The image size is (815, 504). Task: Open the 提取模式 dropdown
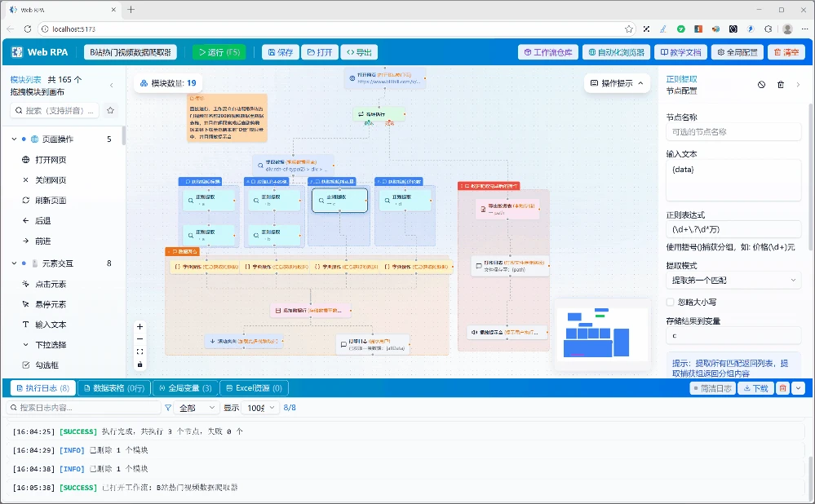733,280
